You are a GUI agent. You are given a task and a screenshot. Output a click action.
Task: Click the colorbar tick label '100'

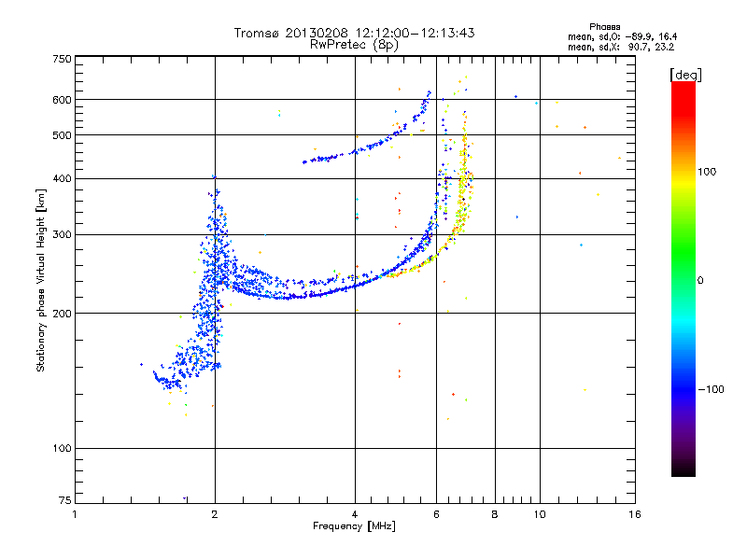tap(707, 172)
